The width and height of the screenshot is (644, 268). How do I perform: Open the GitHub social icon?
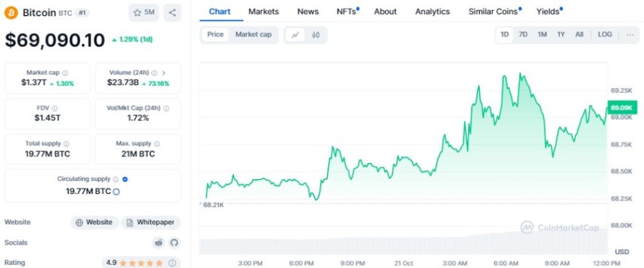point(174,243)
